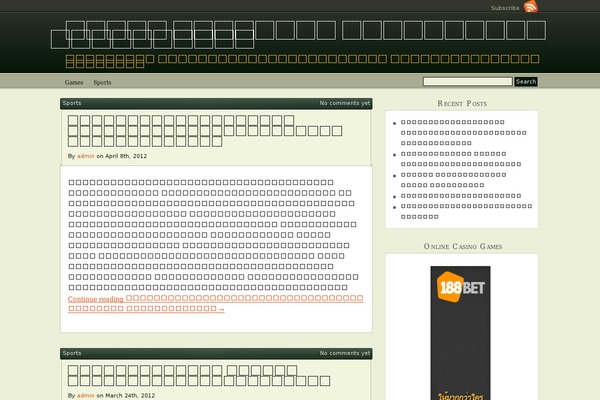
Task: Click the Search button
Action: tap(526, 82)
